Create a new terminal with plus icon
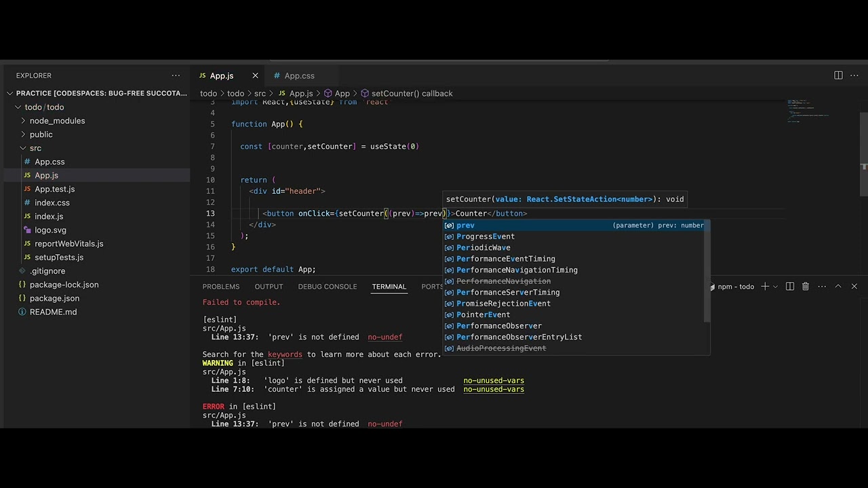The width and height of the screenshot is (868, 488). 765,287
